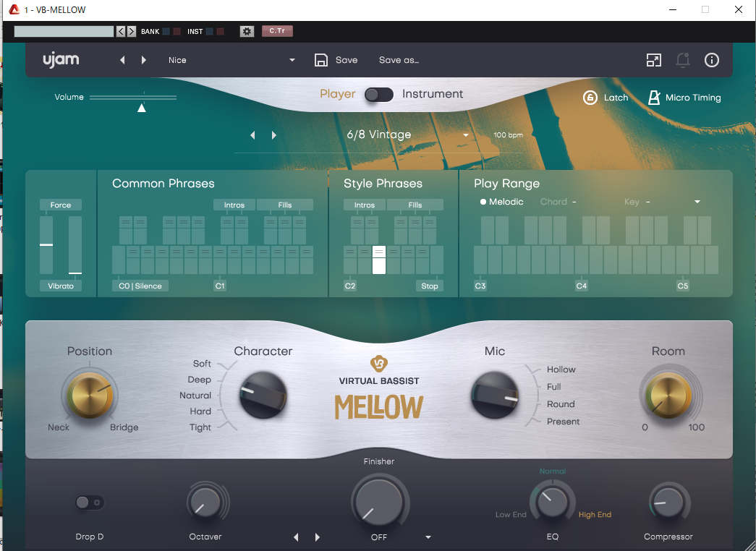Click the Save floppy disk icon

pos(322,61)
